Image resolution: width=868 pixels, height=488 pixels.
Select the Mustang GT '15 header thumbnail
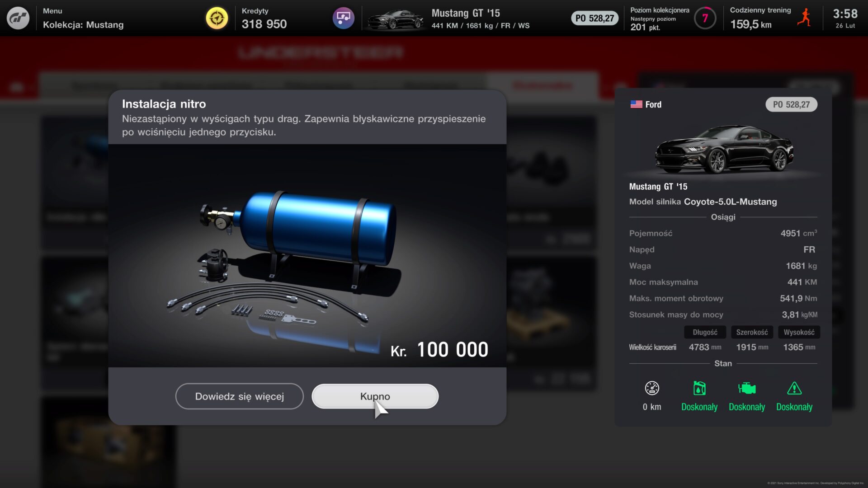coord(396,19)
